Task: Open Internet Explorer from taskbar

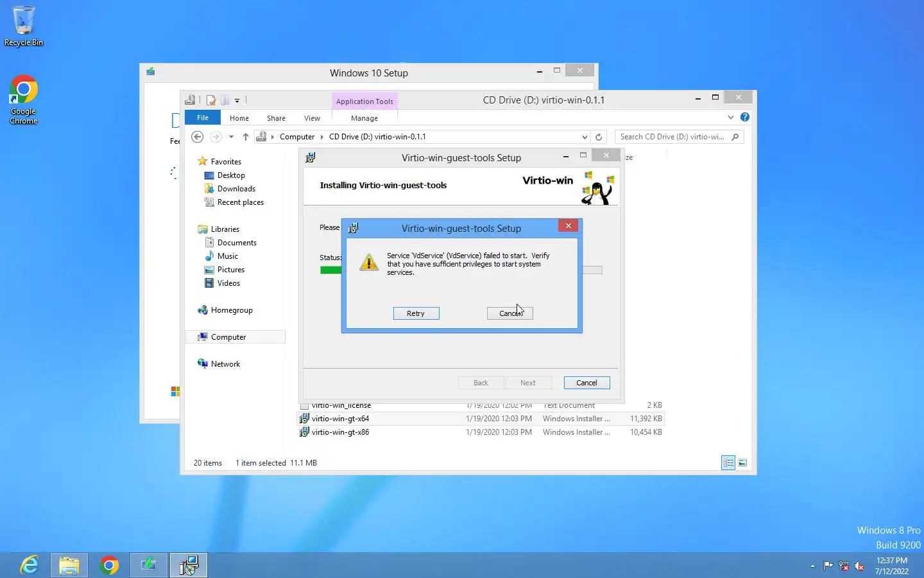Action: click(30, 565)
